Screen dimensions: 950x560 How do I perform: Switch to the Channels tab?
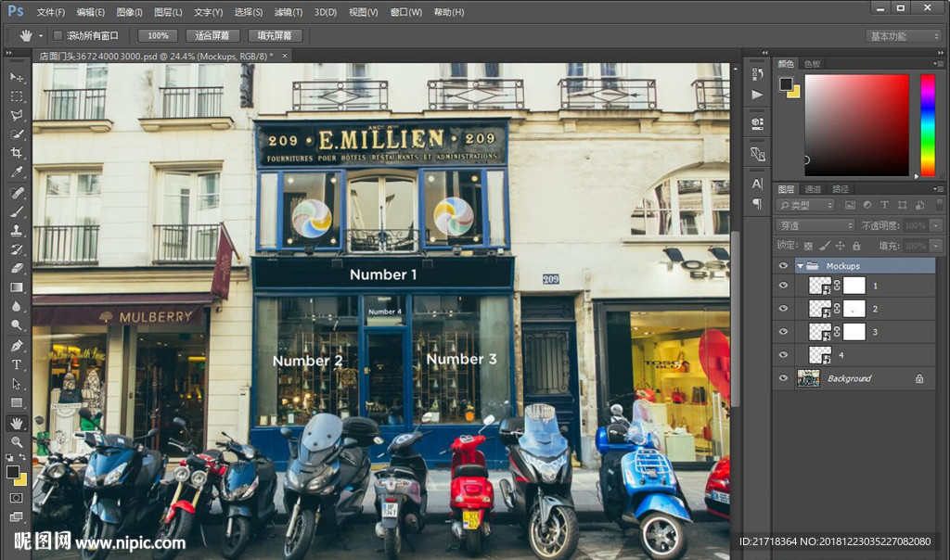point(813,189)
